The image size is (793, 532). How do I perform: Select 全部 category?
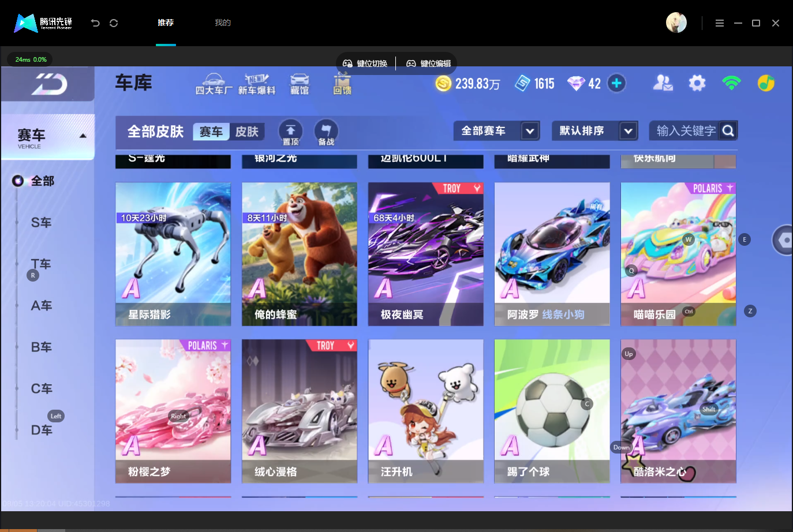(42, 181)
